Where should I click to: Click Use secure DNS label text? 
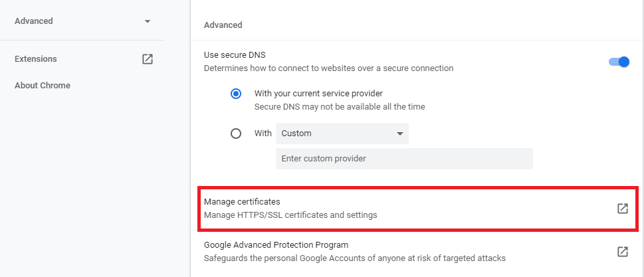pos(231,54)
